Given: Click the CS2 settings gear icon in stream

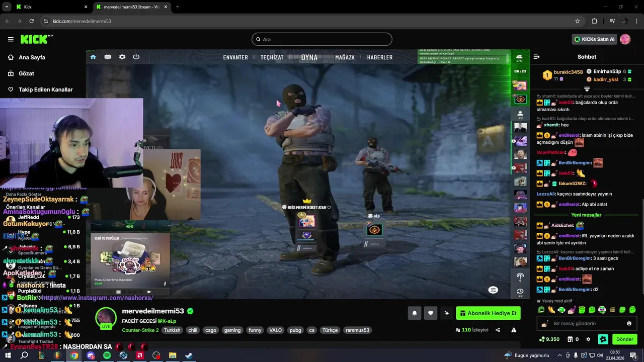Looking at the screenshot, I should pos(122,57).
